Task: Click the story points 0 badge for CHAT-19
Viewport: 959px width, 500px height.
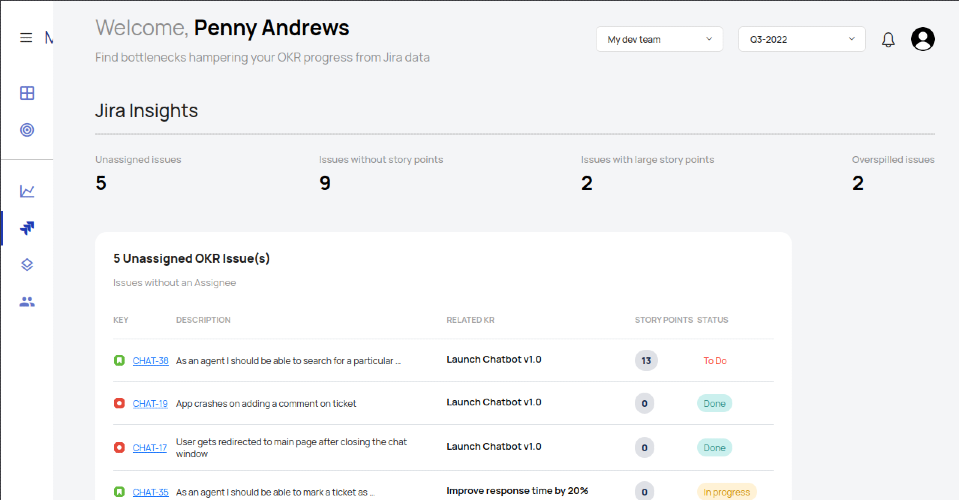Action: (x=644, y=403)
